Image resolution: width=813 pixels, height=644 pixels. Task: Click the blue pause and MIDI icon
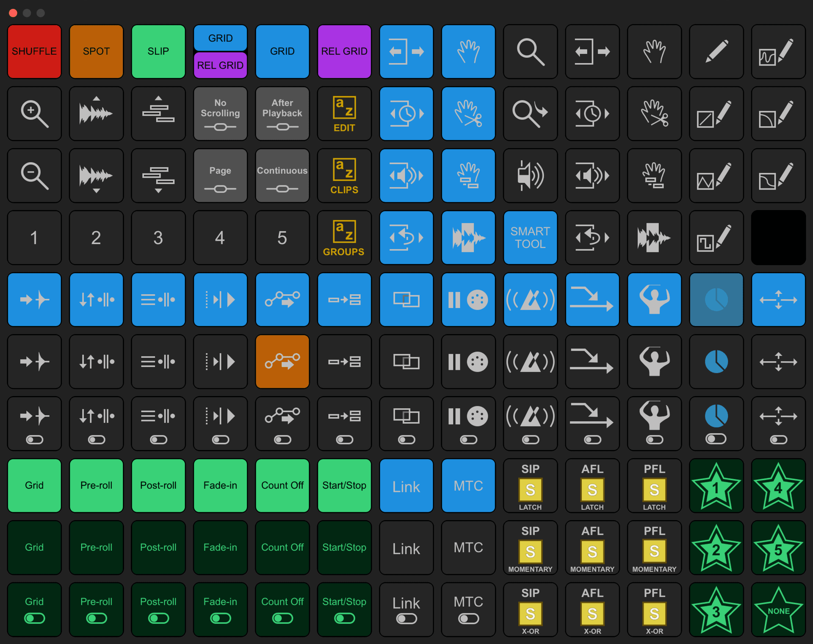click(x=468, y=300)
